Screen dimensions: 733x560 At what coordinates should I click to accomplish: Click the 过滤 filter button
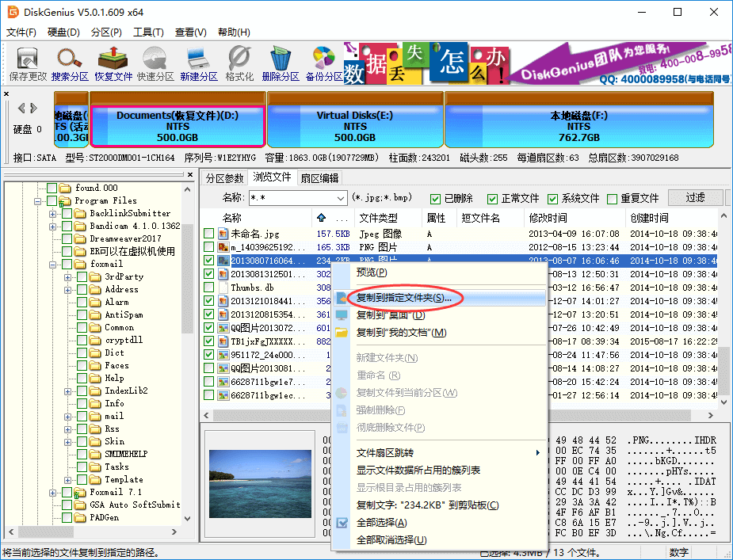point(695,198)
